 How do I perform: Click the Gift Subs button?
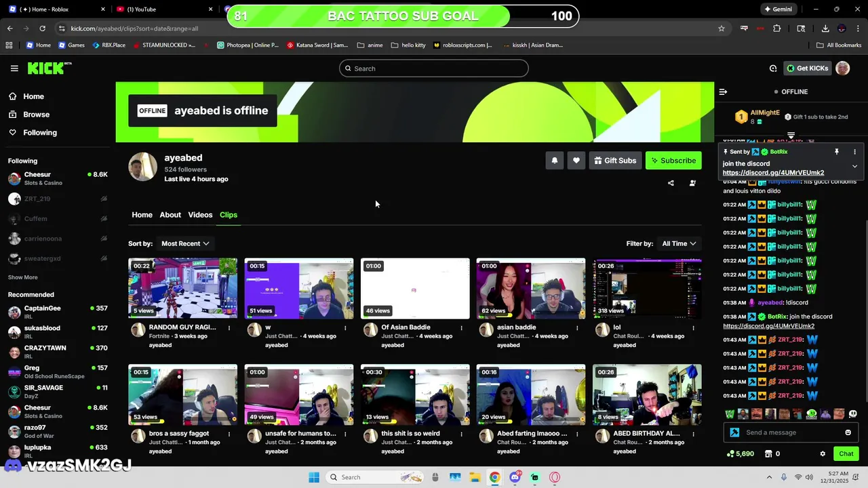[615, 161]
